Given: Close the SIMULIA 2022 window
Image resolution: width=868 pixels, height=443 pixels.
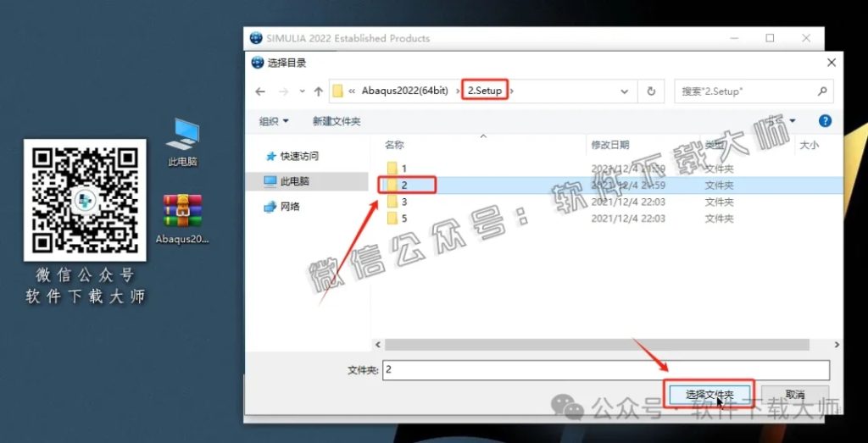Looking at the screenshot, I should point(806,38).
